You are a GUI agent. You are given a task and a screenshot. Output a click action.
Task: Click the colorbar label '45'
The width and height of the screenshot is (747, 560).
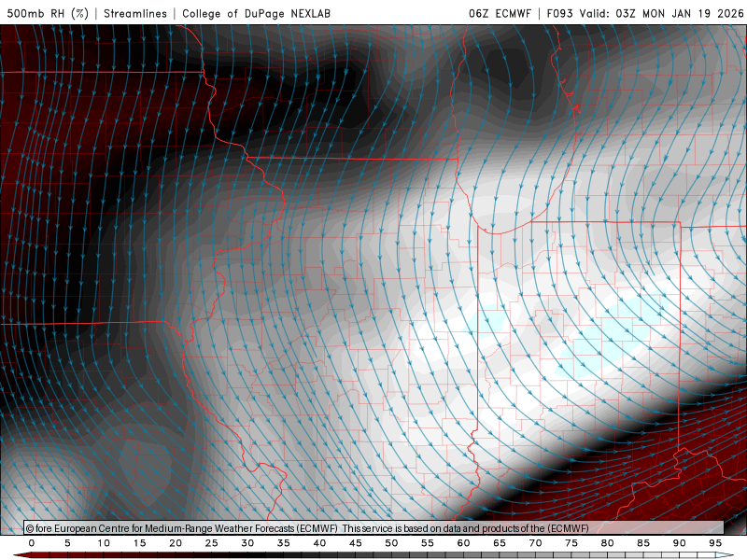(x=356, y=543)
